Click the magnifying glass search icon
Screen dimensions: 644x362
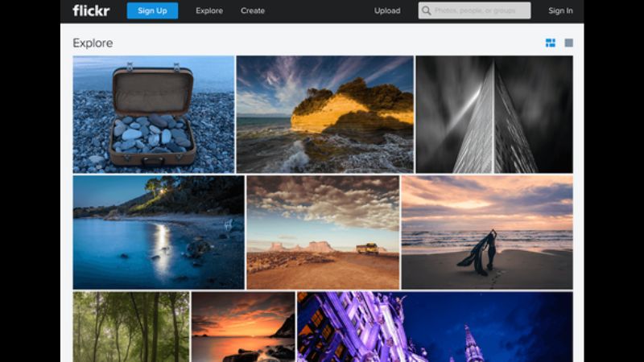426,10
